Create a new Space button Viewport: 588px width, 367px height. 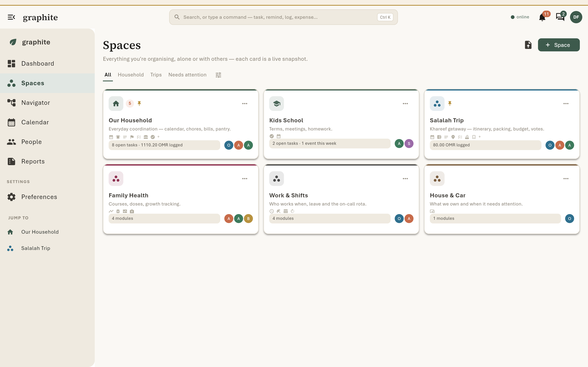click(x=559, y=45)
